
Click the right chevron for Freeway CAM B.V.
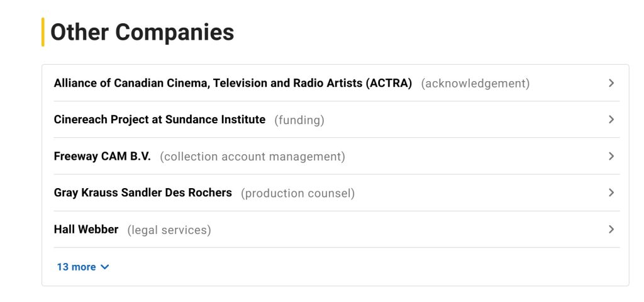point(611,156)
